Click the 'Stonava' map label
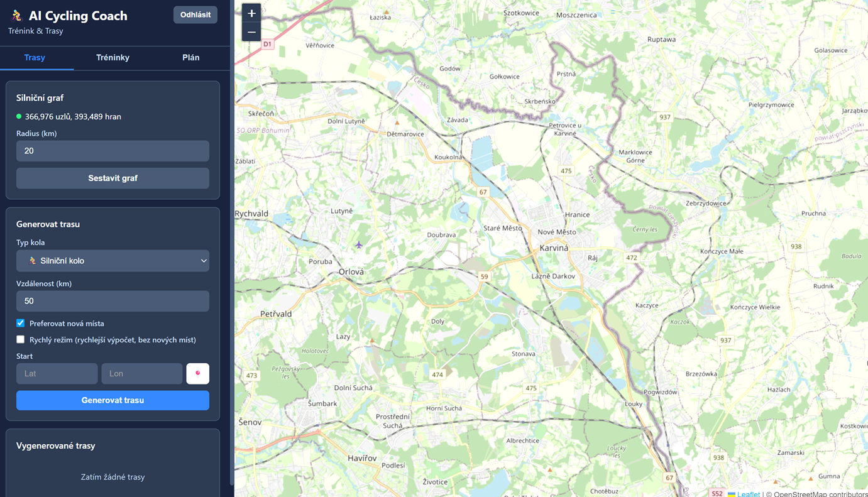This screenshot has width=868, height=497. pyautogui.click(x=524, y=354)
